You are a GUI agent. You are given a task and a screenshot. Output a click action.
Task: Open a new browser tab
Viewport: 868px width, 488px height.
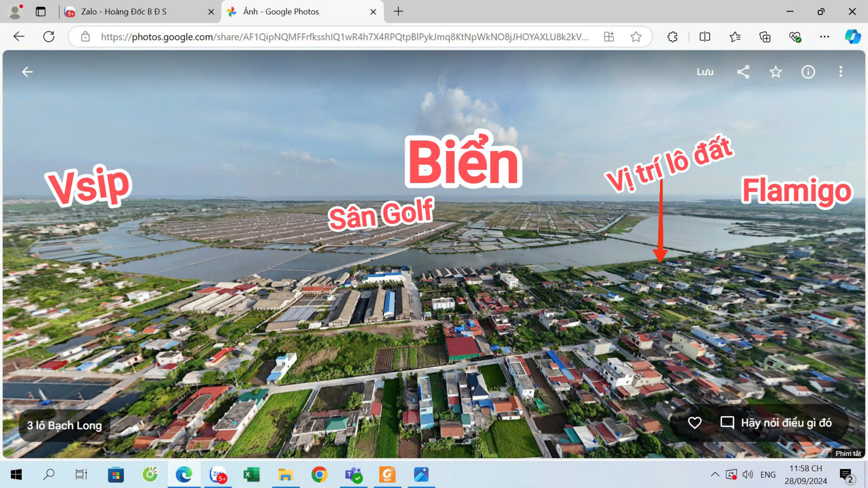pyautogui.click(x=398, y=12)
